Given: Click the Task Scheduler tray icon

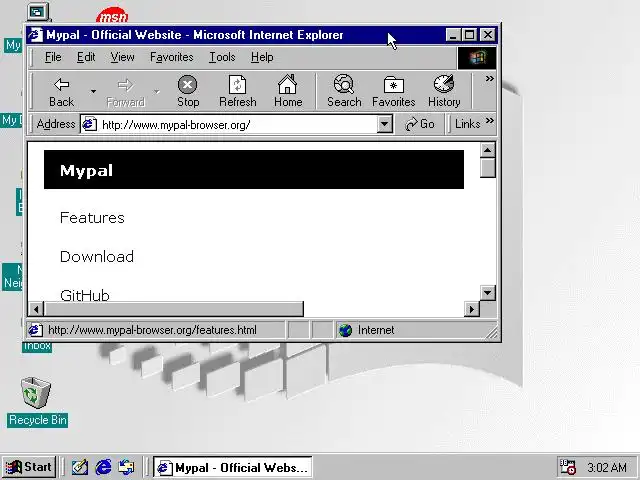Looking at the screenshot, I should click(x=568, y=467).
